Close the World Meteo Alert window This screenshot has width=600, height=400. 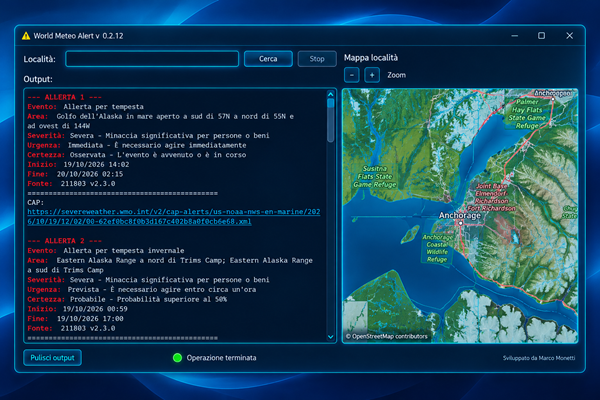(569, 36)
